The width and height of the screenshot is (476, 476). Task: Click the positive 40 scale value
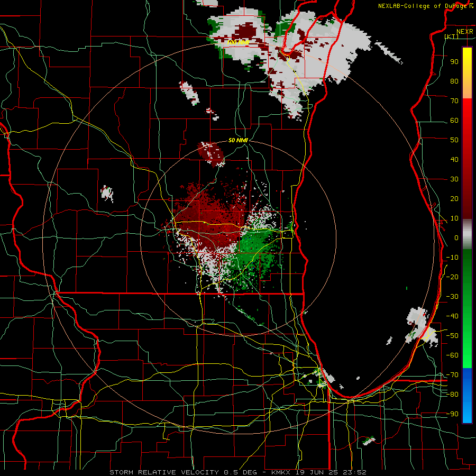click(454, 159)
